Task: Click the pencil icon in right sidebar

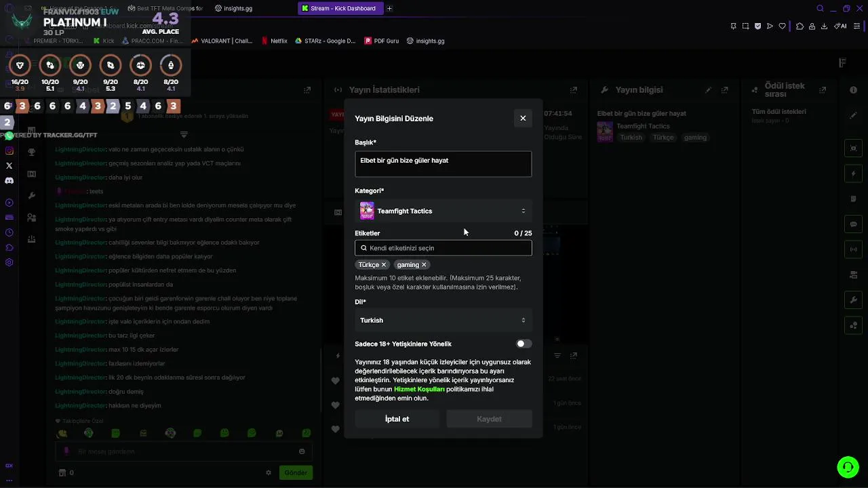Action: click(x=853, y=115)
